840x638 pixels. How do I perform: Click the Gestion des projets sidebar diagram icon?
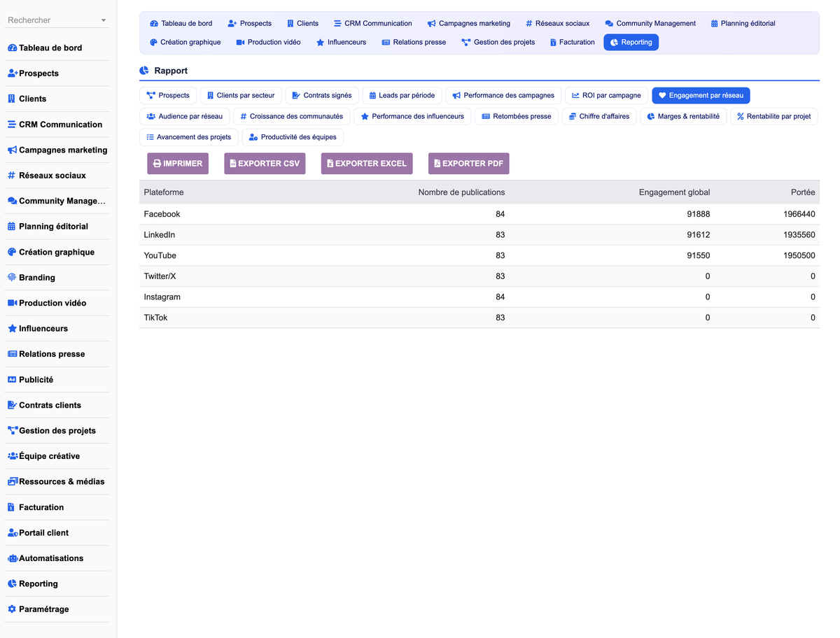(x=12, y=431)
